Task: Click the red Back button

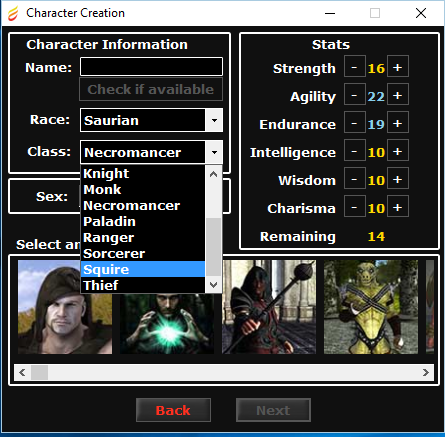Action: pyautogui.click(x=173, y=410)
